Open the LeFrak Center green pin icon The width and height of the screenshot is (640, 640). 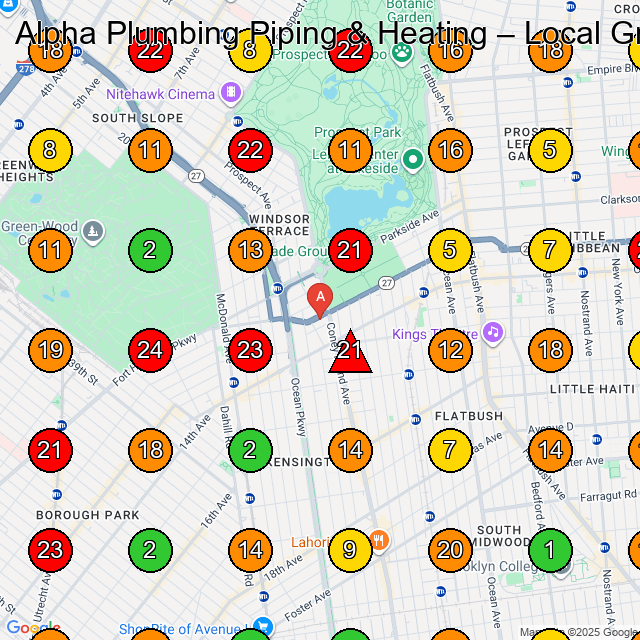(413, 160)
